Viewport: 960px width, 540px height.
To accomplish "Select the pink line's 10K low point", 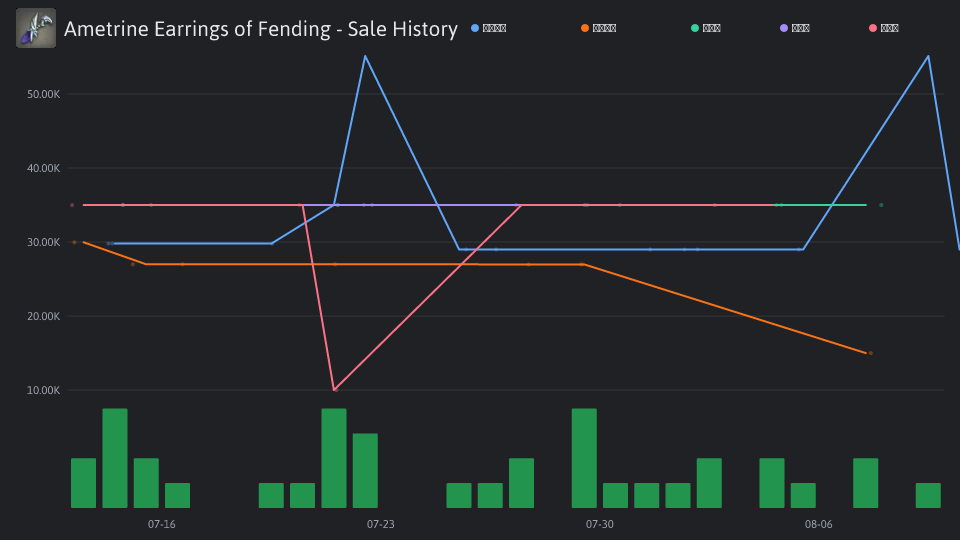I will point(335,389).
